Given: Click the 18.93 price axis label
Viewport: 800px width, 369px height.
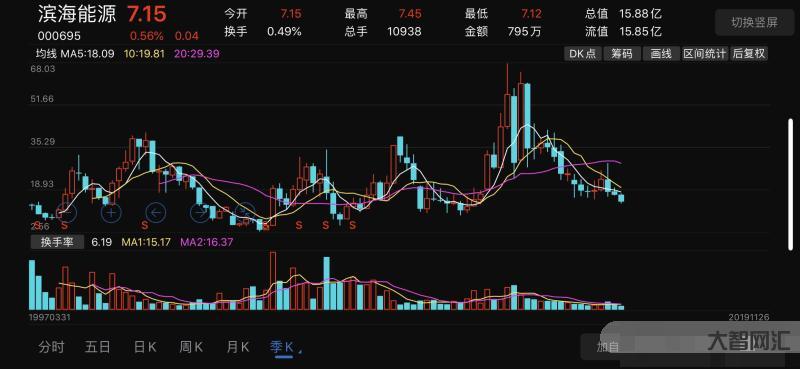Looking at the screenshot, I should click(42, 184).
